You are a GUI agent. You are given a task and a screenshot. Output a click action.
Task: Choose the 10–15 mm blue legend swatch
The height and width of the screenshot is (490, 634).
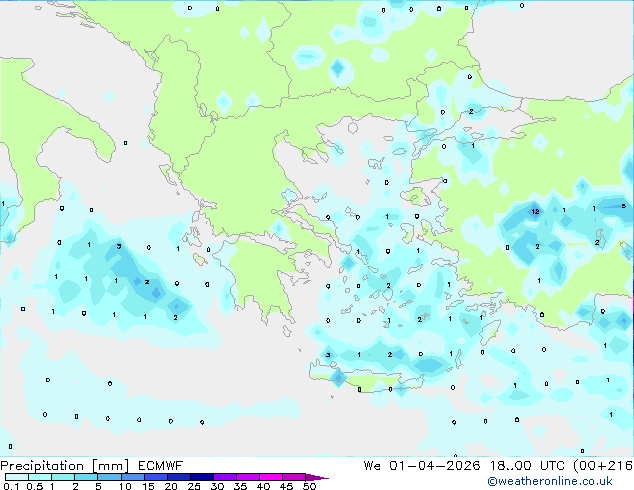(133, 477)
